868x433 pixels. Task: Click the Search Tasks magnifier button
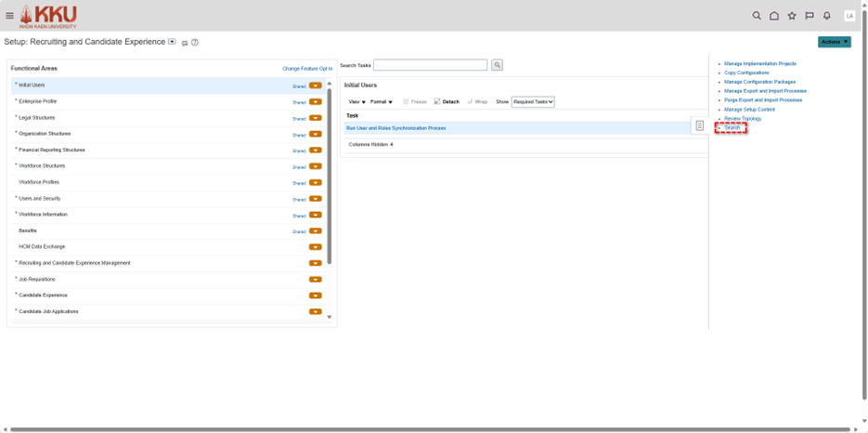pos(498,65)
